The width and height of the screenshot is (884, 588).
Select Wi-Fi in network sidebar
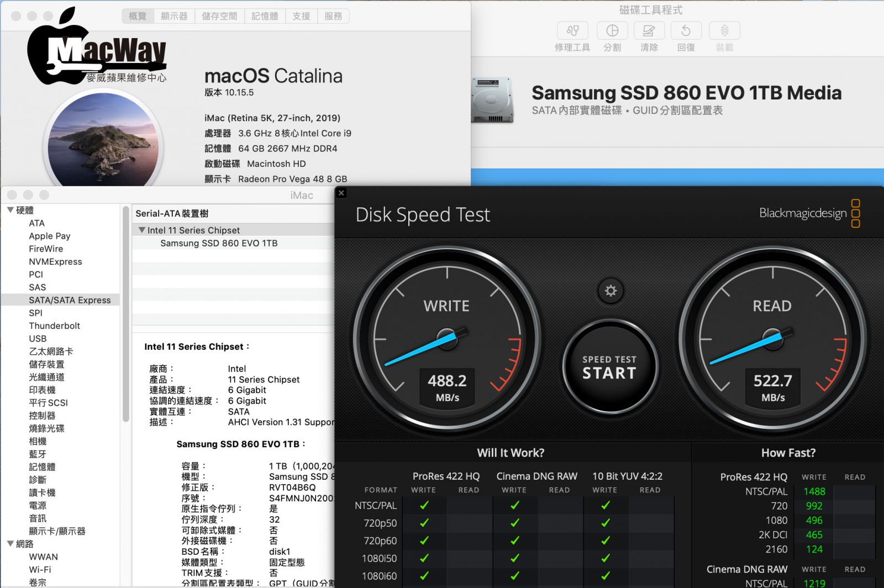[x=40, y=570]
